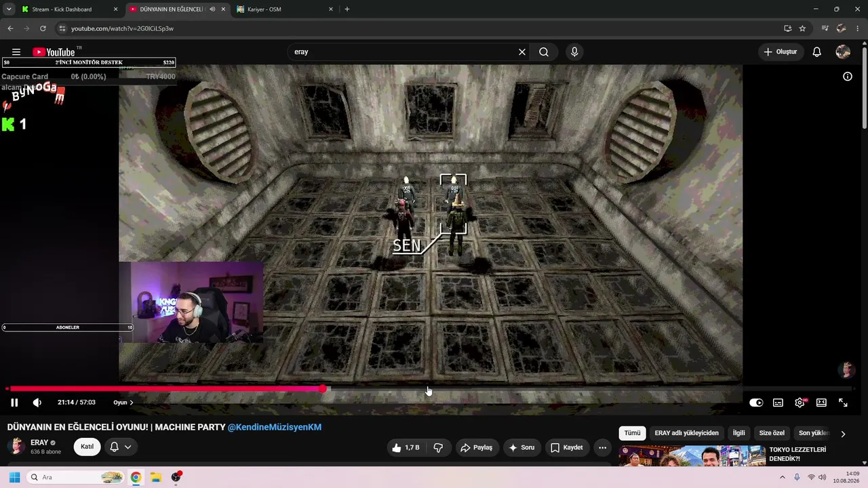This screenshot has width=868, height=488.
Task: Open the taskbar volume control
Action: [823, 477]
